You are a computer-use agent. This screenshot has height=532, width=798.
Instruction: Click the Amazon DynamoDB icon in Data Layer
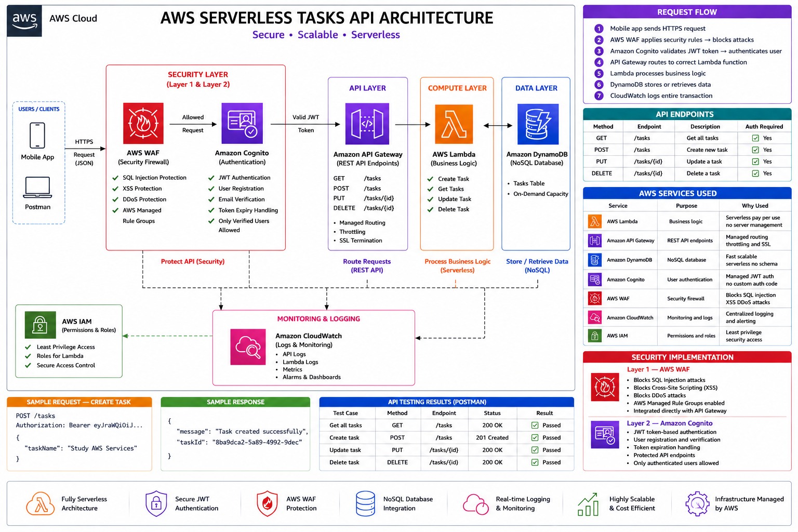tap(538, 124)
